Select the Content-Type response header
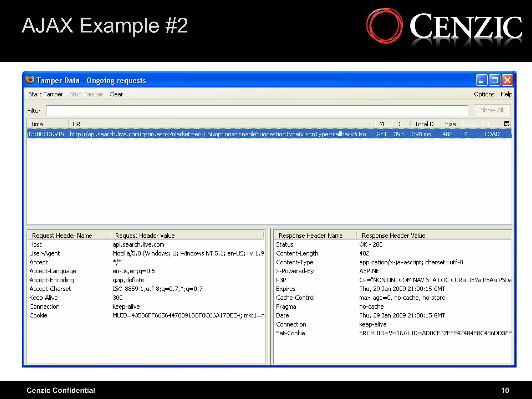 coord(393,262)
